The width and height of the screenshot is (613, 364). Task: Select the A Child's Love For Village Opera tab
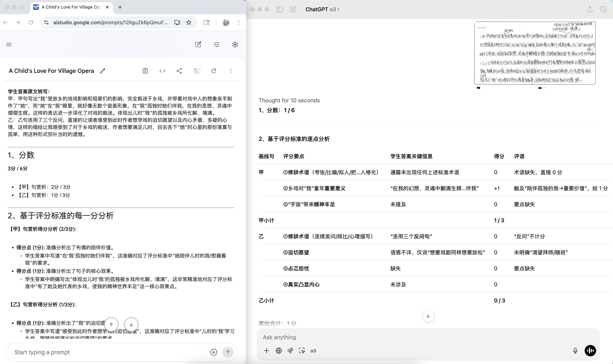coord(71,7)
